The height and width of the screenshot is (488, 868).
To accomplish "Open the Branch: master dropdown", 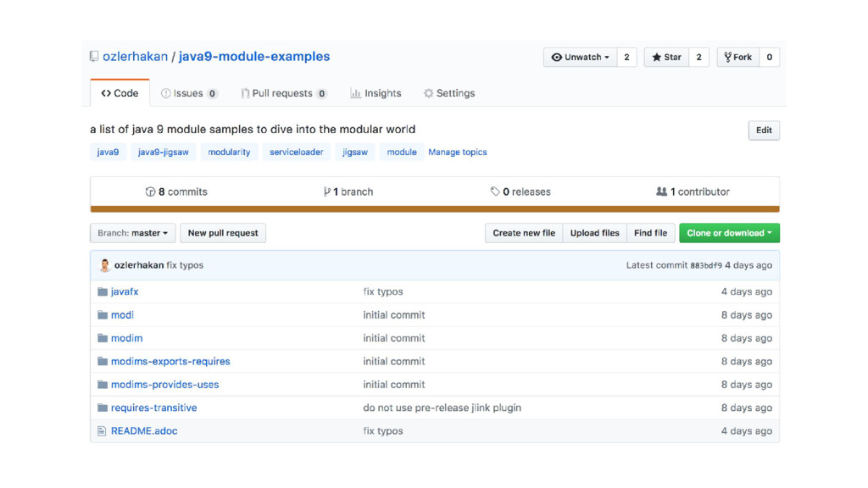I will click(132, 233).
